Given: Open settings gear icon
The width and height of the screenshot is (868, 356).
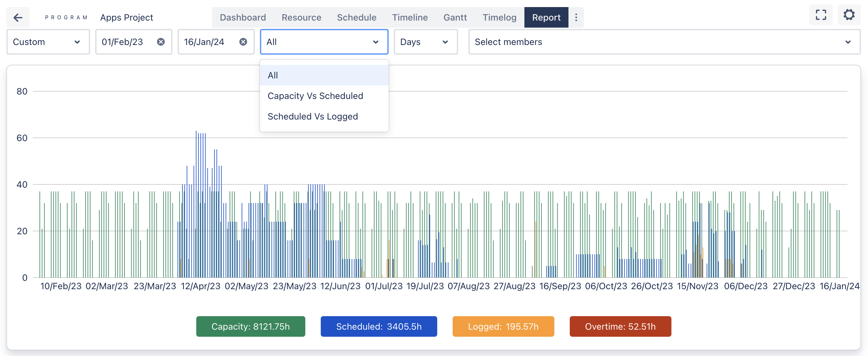Looking at the screenshot, I should coord(848,15).
